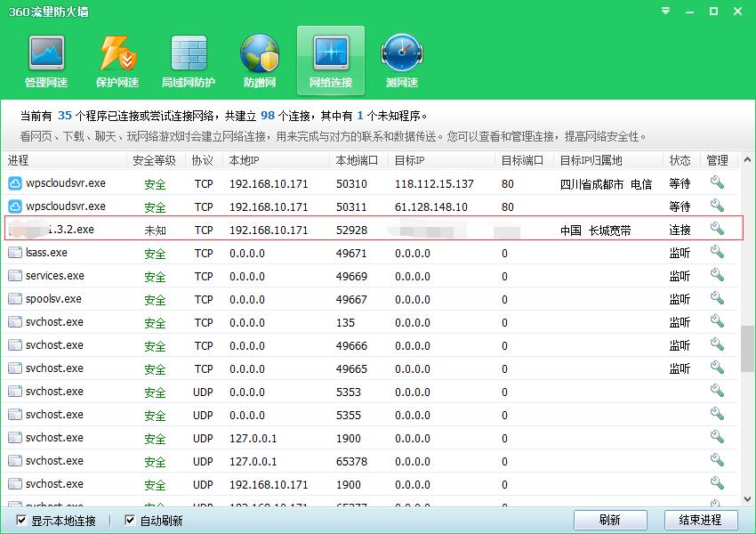The image size is (756, 534).
Task: Manage wpscloudsvr.exe port 50311 wrench icon
Action: coord(717,206)
